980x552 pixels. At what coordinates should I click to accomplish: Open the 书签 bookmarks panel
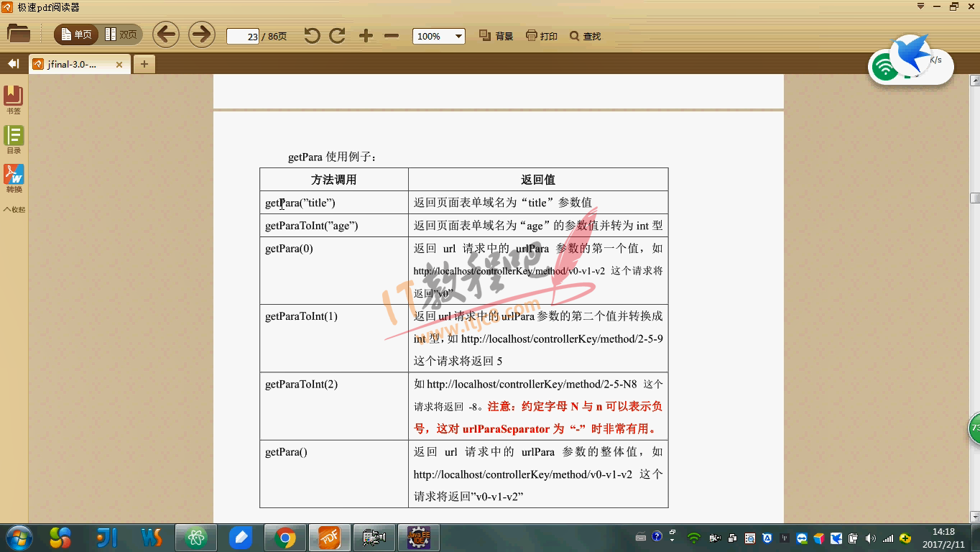click(14, 100)
